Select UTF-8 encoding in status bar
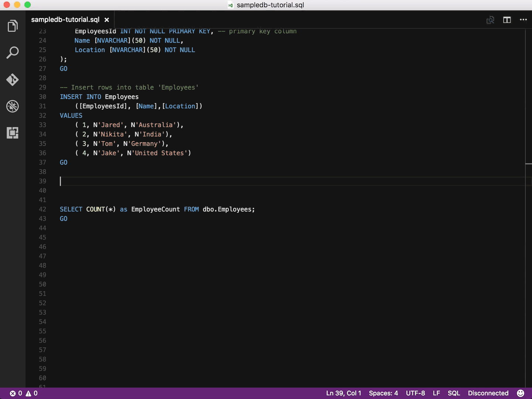The width and height of the screenshot is (532, 399). (415, 393)
